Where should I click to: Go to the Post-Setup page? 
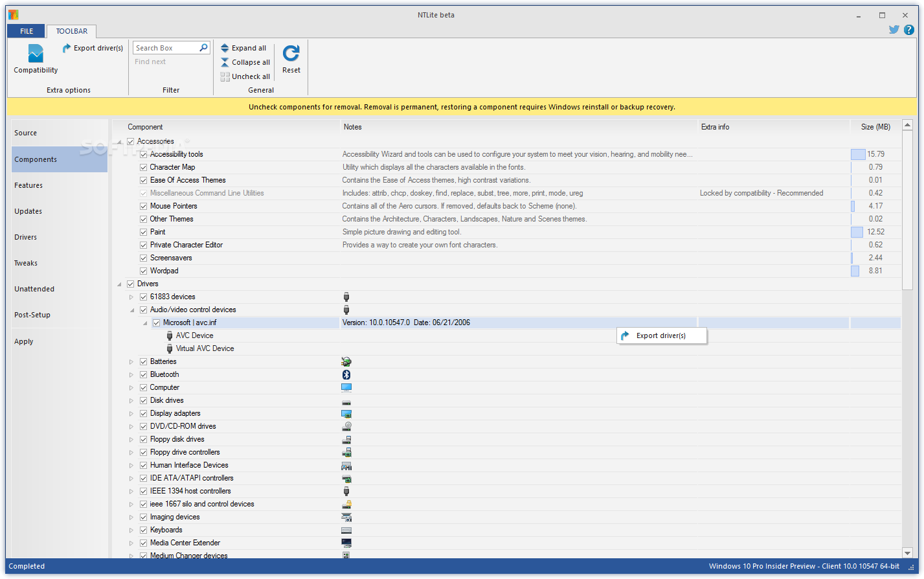pos(60,315)
